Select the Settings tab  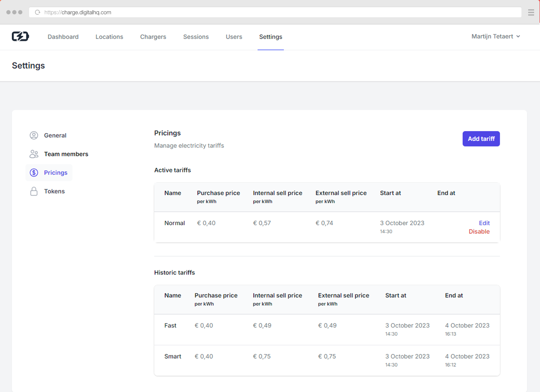270,37
